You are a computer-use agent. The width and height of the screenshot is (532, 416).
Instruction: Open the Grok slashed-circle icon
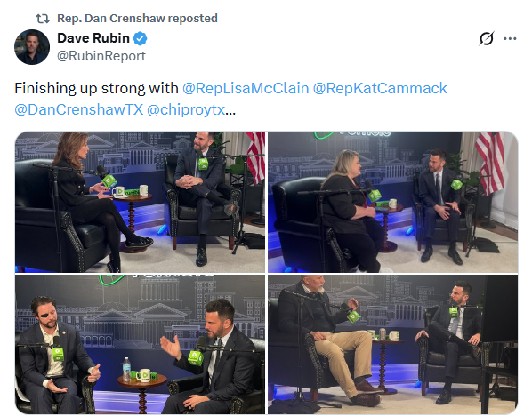(x=487, y=38)
